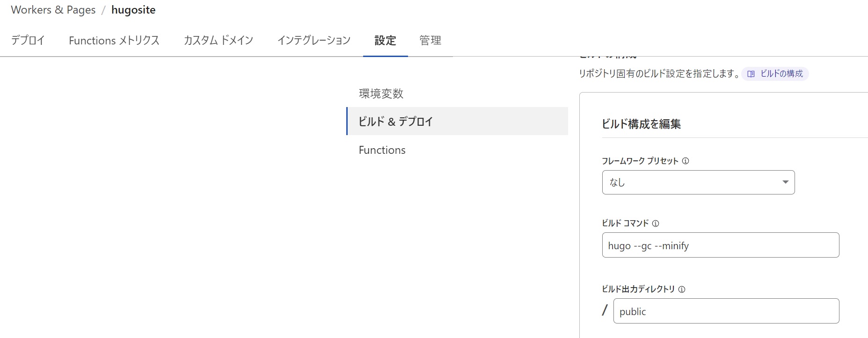Open the Functions settings sidebar item

tap(382, 150)
